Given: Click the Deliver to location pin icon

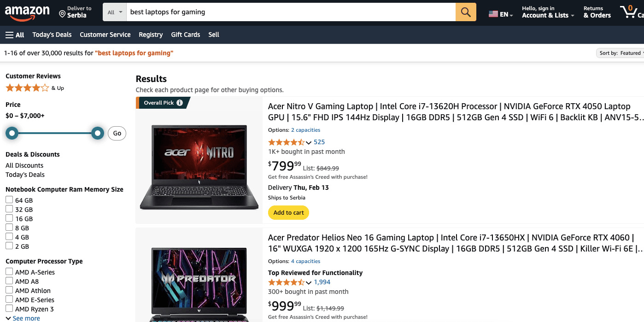Looking at the screenshot, I should pyautogui.click(x=62, y=14).
